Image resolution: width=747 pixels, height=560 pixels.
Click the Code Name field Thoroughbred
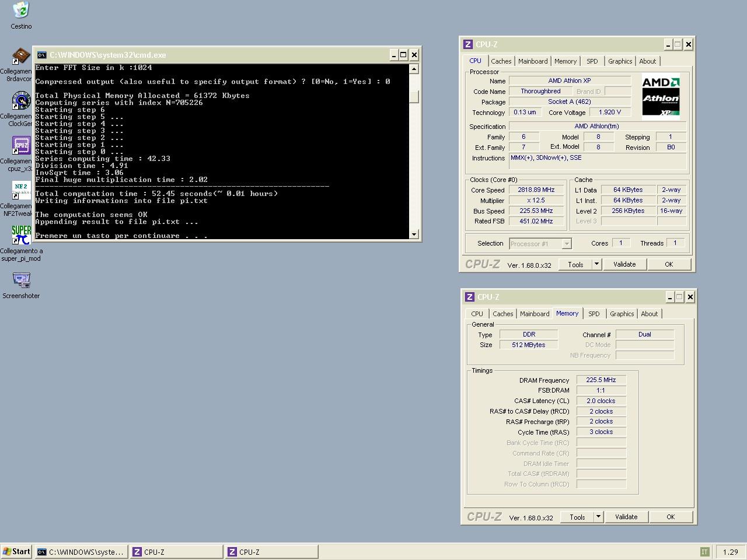(x=540, y=91)
